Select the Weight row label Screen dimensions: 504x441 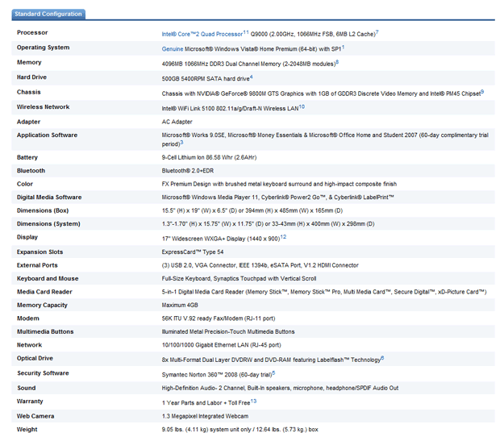tap(27, 430)
